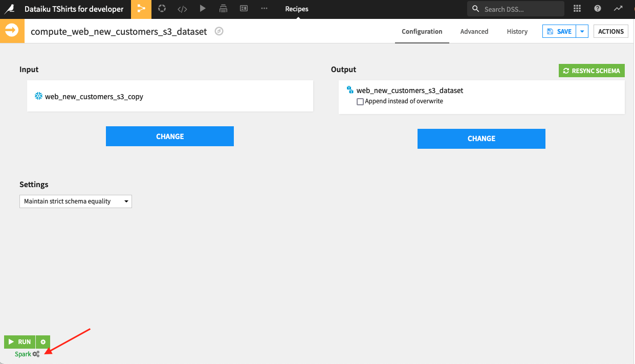The width and height of the screenshot is (635, 364).
Task: Click the Dataiku TShirts for developer project name
Action: point(74,9)
